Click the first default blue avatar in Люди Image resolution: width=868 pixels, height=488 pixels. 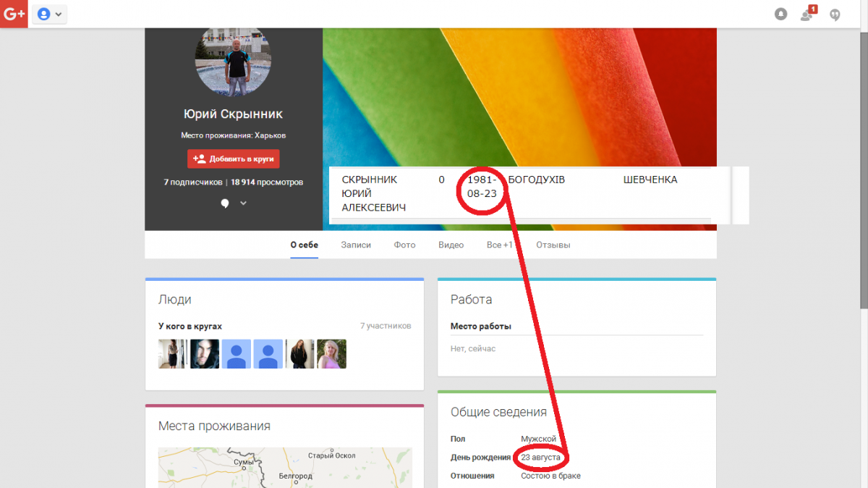click(x=237, y=354)
